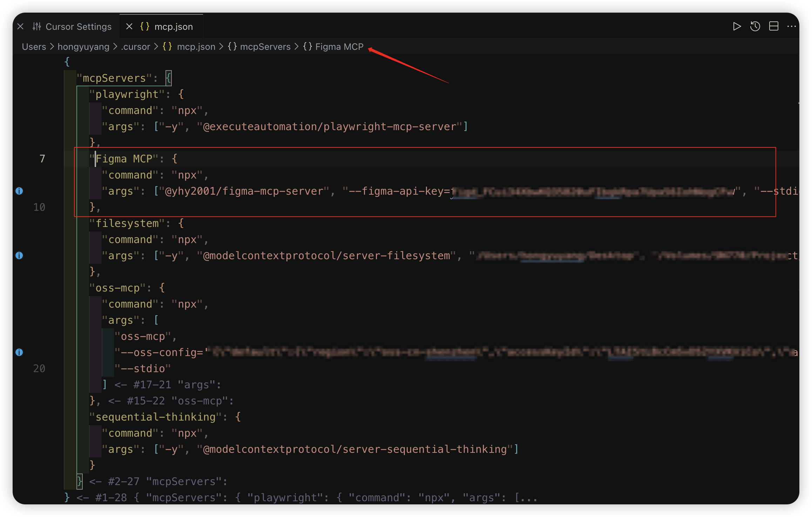
Task: Click the split editor layout icon
Action: (x=774, y=27)
